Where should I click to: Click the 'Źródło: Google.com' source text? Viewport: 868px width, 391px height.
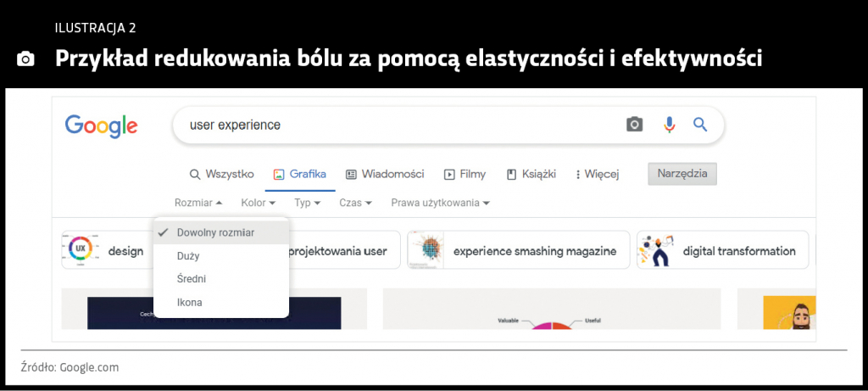(70, 367)
